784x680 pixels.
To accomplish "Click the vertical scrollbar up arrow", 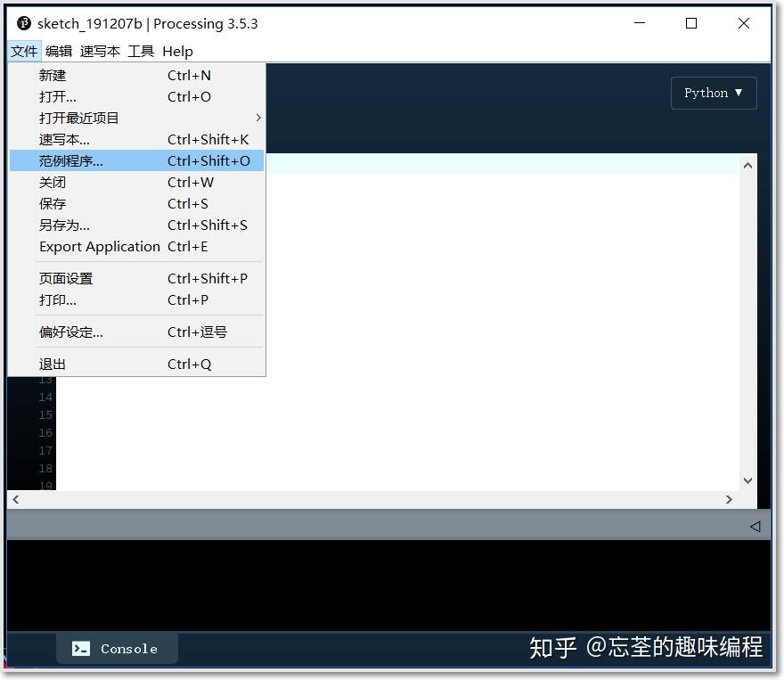I will click(x=748, y=164).
